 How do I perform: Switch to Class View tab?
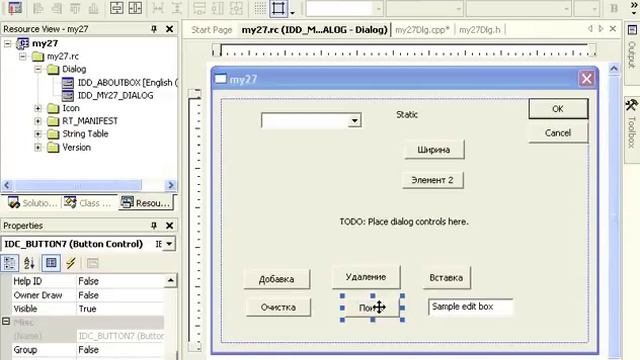click(x=88, y=203)
